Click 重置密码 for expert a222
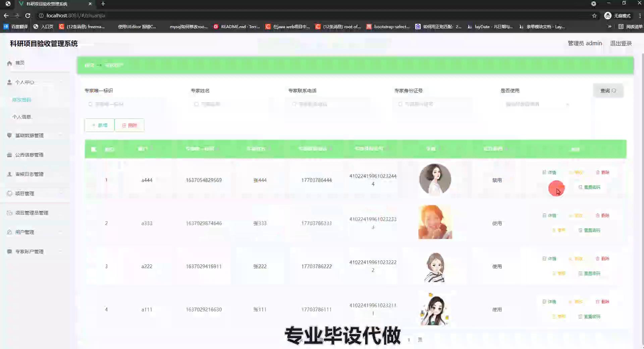The width and height of the screenshot is (644, 349). point(589,273)
